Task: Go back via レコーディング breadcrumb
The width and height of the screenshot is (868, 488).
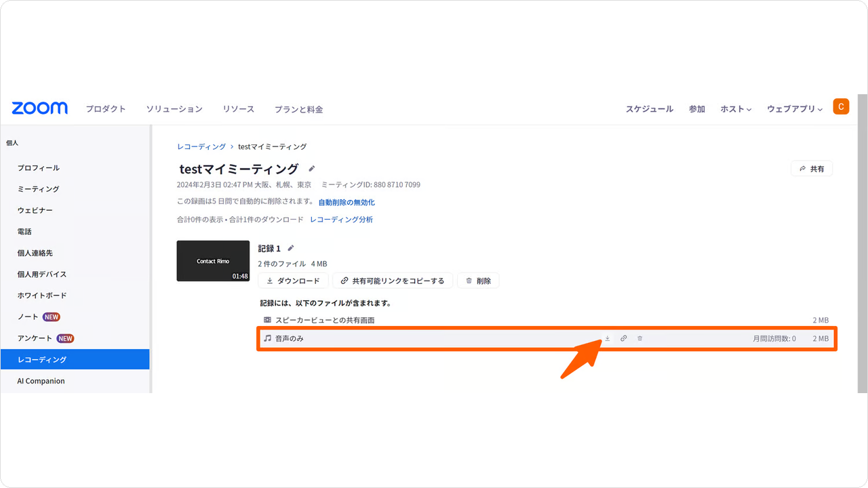Action: click(201, 146)
